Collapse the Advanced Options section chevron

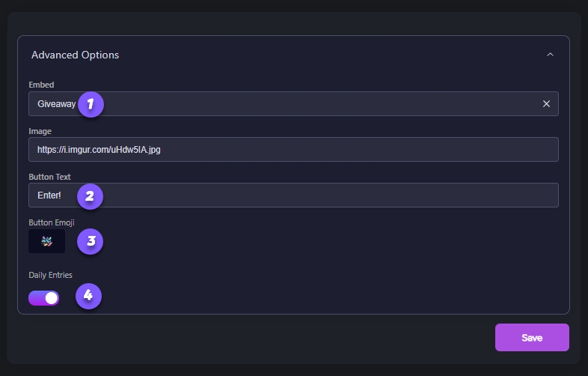(x=550, y=55)
